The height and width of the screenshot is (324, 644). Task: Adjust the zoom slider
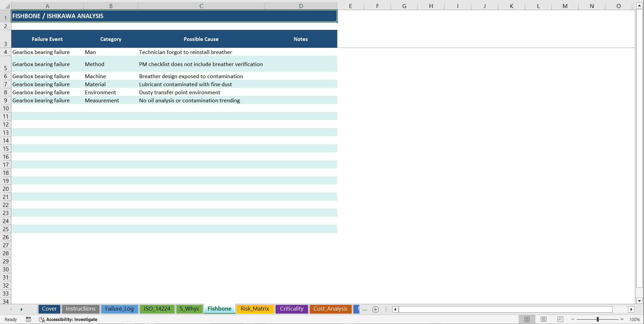(x=598, y=319)
